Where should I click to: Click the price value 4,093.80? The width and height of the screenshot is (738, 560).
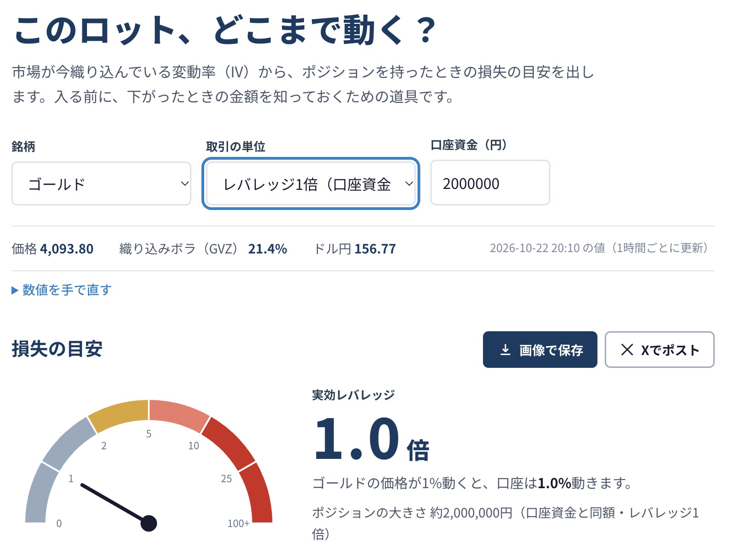67,249
